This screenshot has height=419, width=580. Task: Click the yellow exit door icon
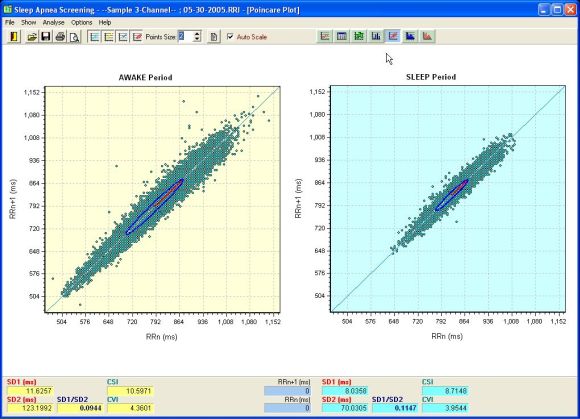pyautogui.click(x=14, y=37)
